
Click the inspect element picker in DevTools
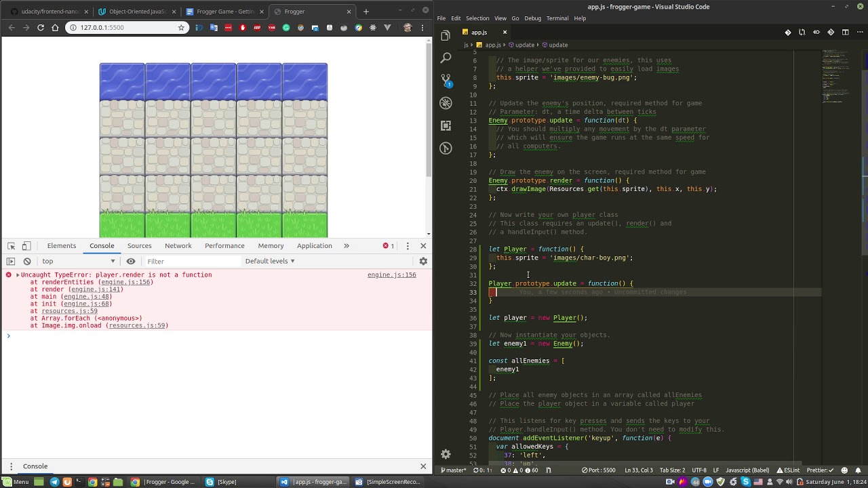pyautogui.click(x=11, y=245)
